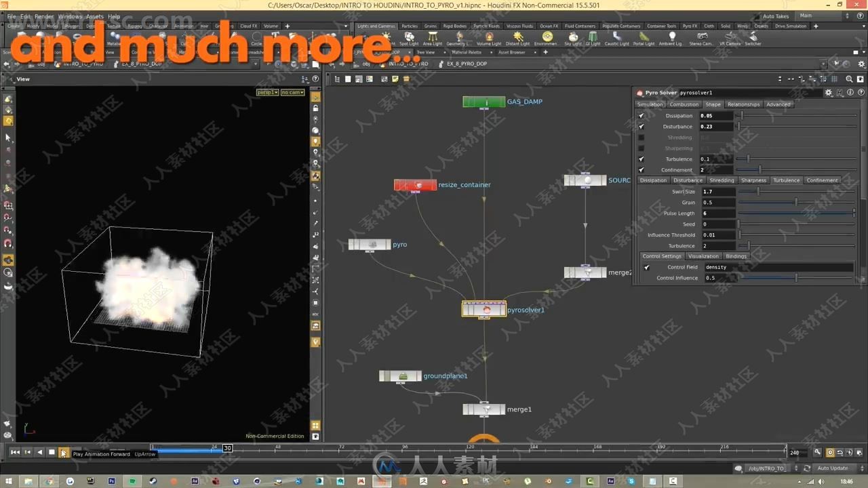Open the Tree View pane tab
868x488 pixels.
click(x=425, y=52)
